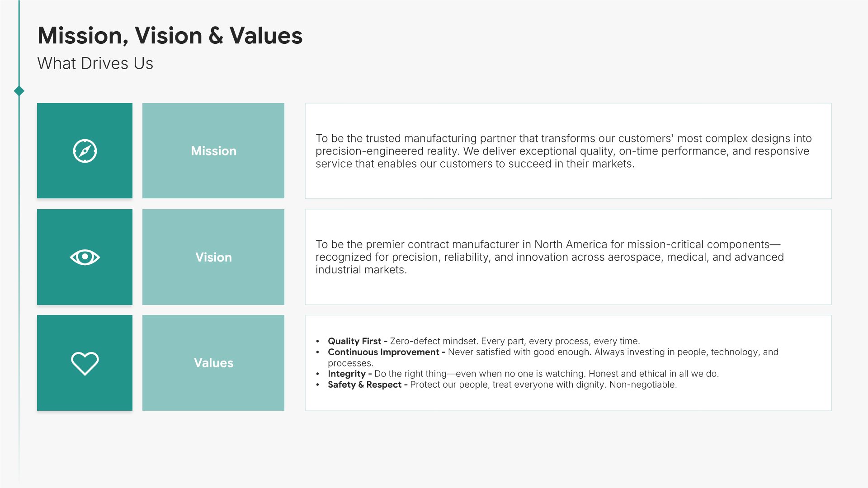The height and width of the screenshot is (488, 868).
Task: Click the bold Safety & Respect heading
Action: tap(364, 385)
